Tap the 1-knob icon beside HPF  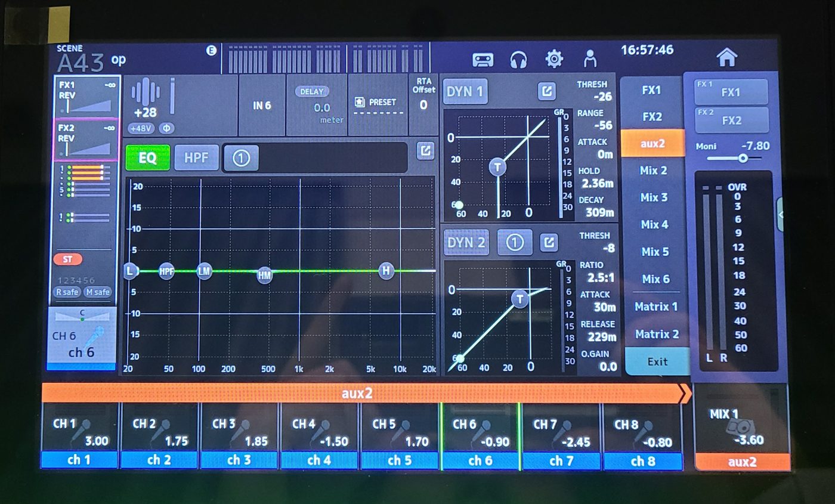tap(241, 158)
